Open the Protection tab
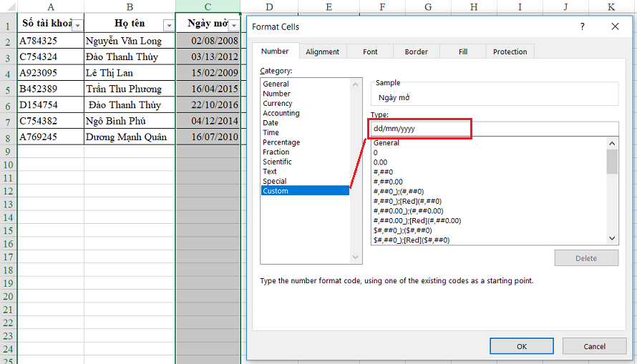The height and width of the screenshot is (364, 637). click(x=510, y=51)
